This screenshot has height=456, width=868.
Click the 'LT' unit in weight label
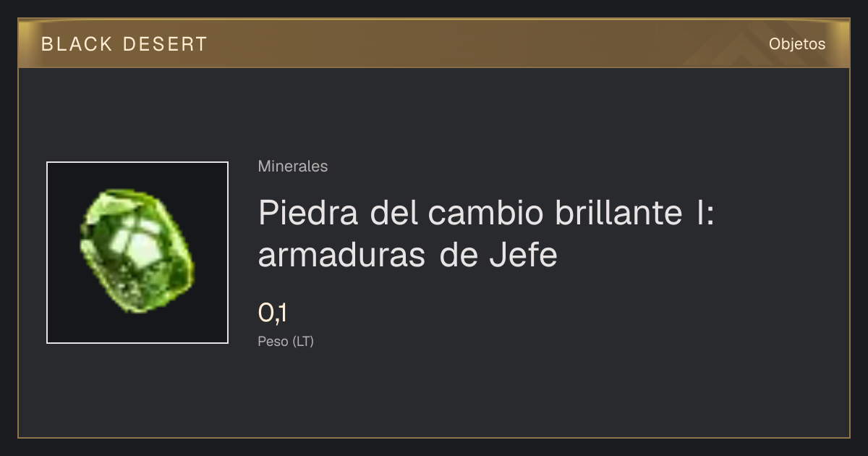pyautogui.click(x=303, y=342)
